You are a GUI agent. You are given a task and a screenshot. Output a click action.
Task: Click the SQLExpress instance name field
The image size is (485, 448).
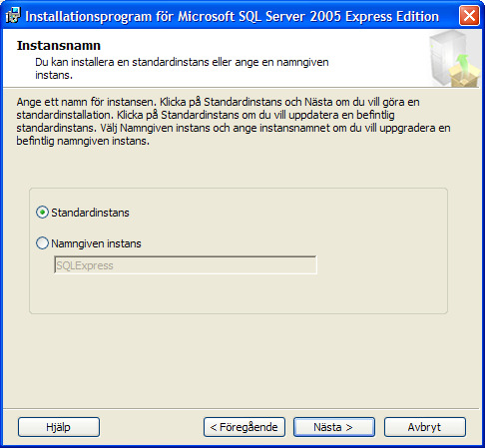[186, 265]
